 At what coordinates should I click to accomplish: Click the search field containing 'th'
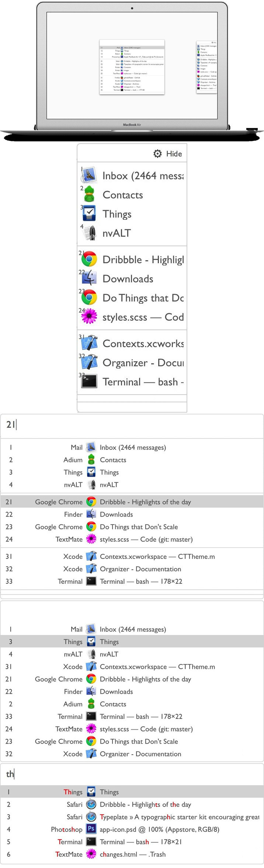[x=132, y=774]
